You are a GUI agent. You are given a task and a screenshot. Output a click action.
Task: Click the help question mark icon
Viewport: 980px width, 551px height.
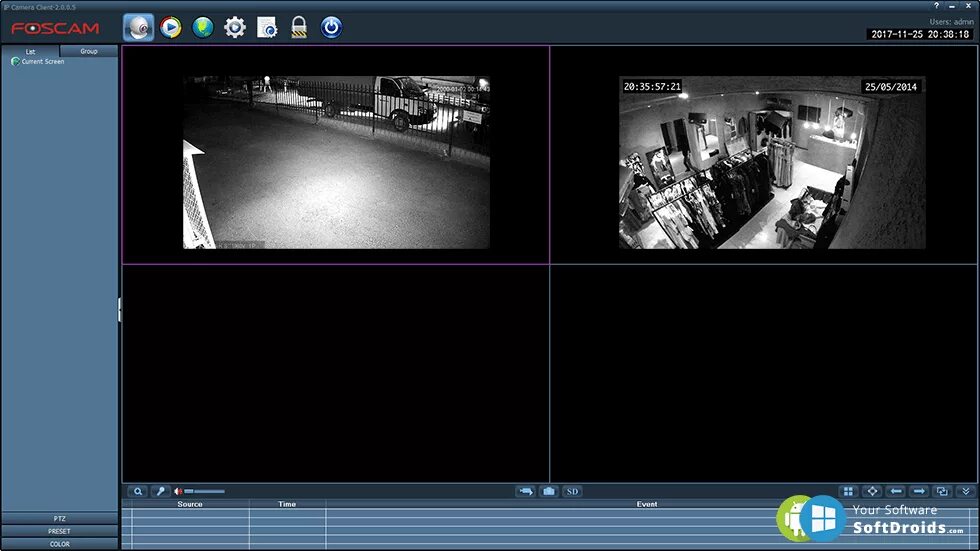[936, 6]
